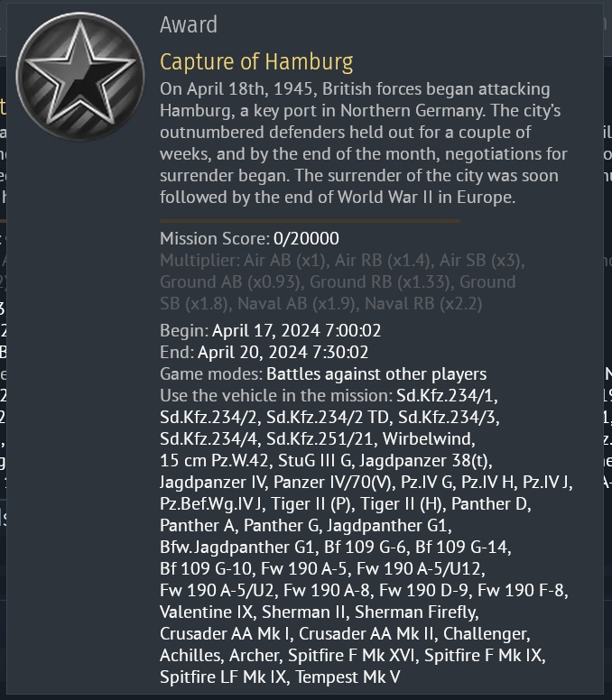
Task: Click the mission score progress bar
Action: (x=310, y=220)
